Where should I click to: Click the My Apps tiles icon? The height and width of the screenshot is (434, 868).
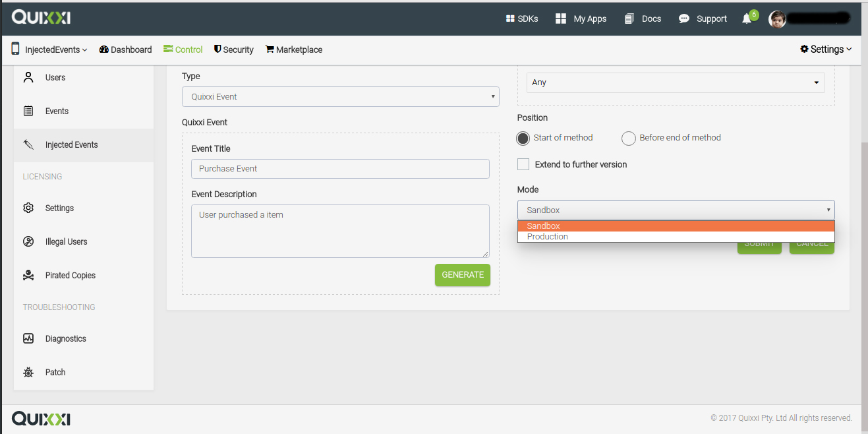tap(561, 18)
